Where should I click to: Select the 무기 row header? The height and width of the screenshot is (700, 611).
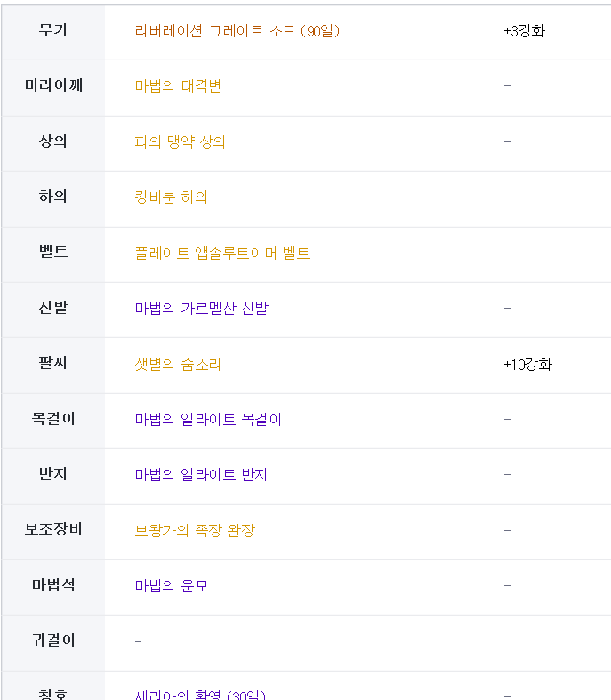coord(53,30)
